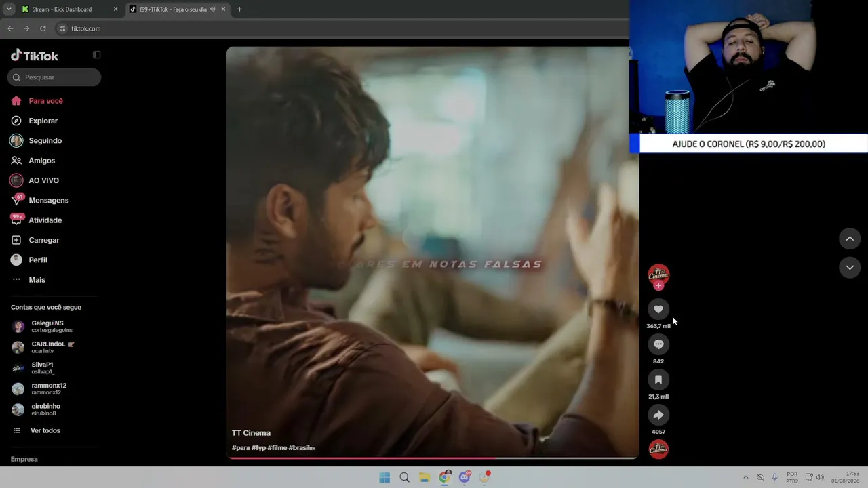Click the #filme hashtag
The image size is (868, 488).
click(x=277, y=448)
